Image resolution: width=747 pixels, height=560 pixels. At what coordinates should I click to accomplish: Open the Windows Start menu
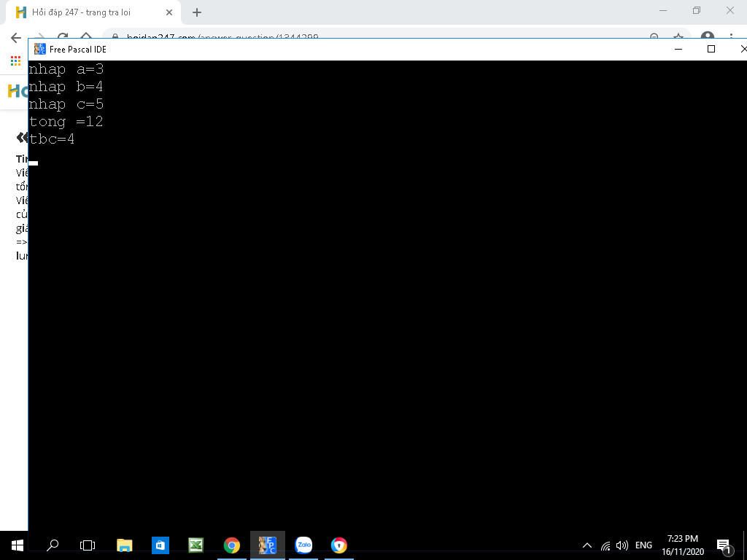pyautogui.click(x=18, y=545)
